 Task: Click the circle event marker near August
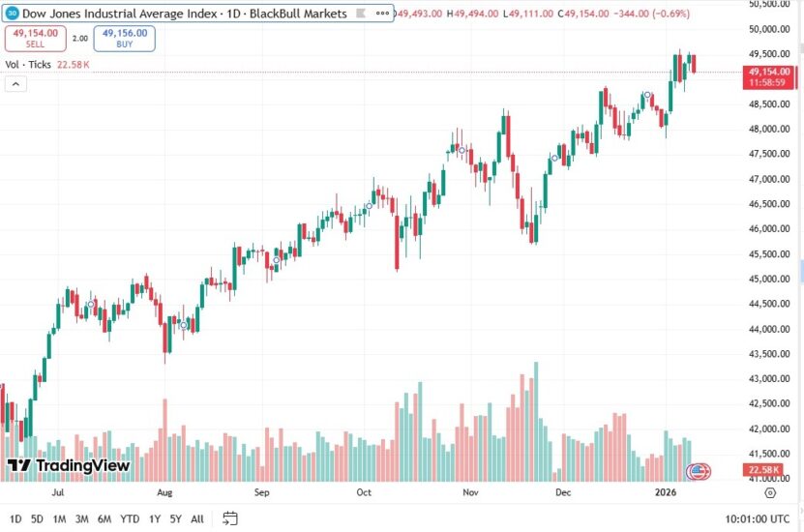(x=184, y=325)
